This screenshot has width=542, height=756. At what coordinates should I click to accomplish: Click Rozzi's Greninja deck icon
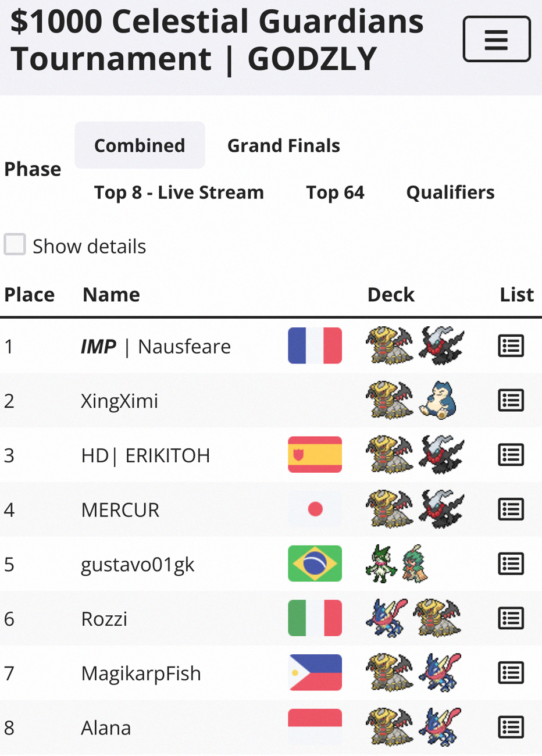tap(386, 618)
